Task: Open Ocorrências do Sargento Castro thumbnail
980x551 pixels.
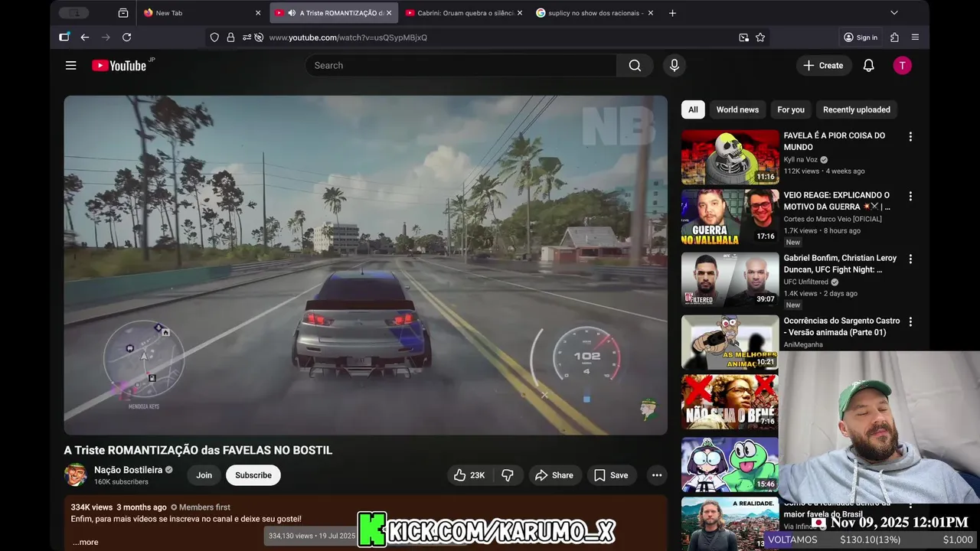Action: 730,342
